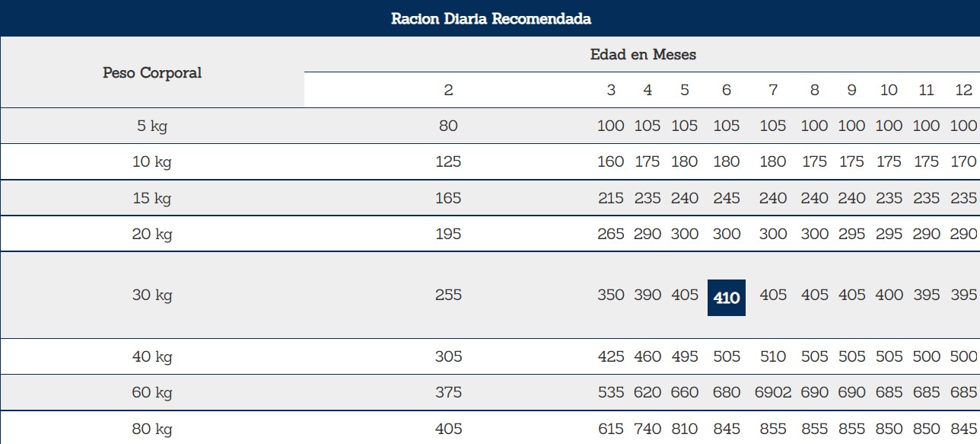Select the 5 kg row label
The height and width of the screenshot is (444, 980).
coord(152,126)
